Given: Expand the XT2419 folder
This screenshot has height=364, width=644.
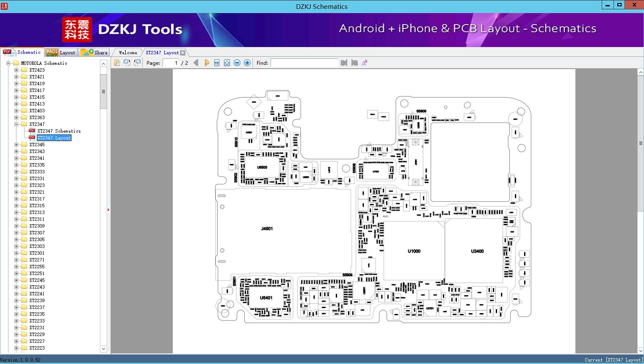Looking at the screenshot, I should (16, 83).
